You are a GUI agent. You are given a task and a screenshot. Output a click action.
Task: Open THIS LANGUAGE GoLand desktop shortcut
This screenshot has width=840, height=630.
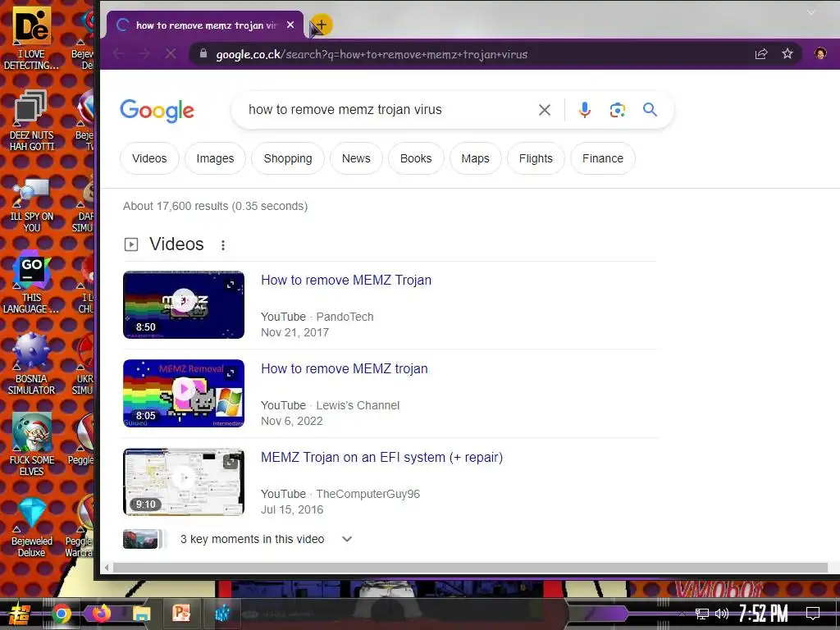(32, 283)
